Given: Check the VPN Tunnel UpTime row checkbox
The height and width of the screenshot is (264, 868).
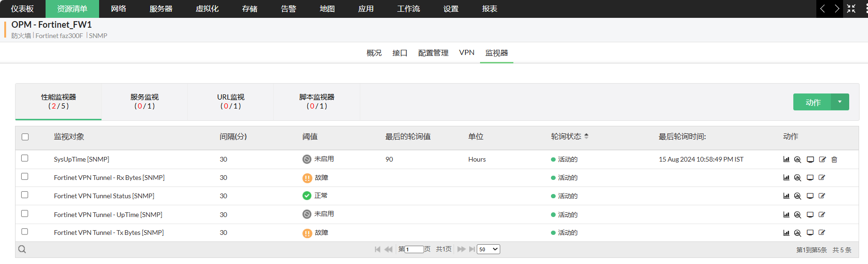Looking at the screenshot, I should click(x=25, y=214).
